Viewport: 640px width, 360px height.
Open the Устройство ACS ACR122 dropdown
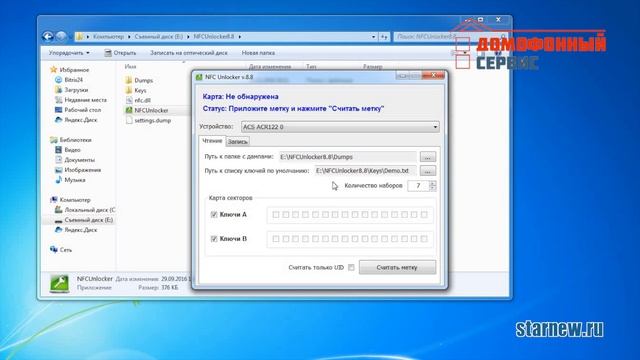(340, 127)
